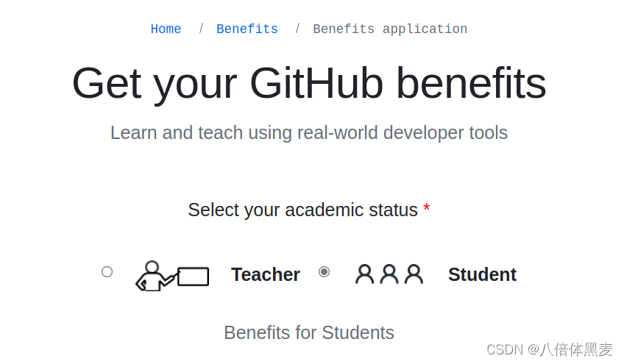Click the bold Student label
This screenshot has height=364, width=624.
[482, 274]
